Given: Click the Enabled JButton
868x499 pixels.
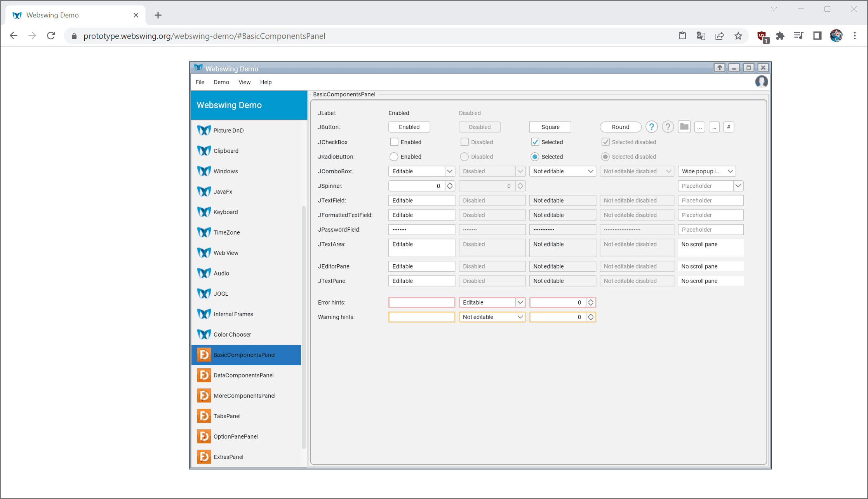Looking at the screenshot, I should 409,127.
